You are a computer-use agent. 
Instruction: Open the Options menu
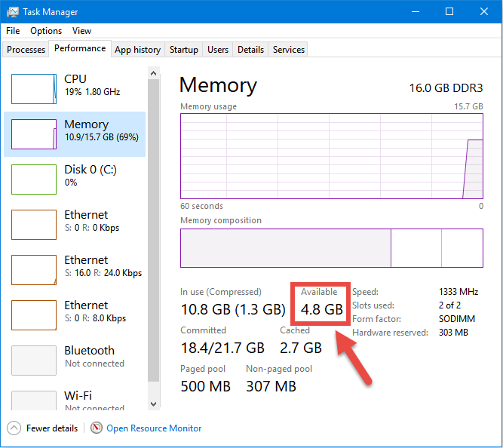tap(46, 31)
